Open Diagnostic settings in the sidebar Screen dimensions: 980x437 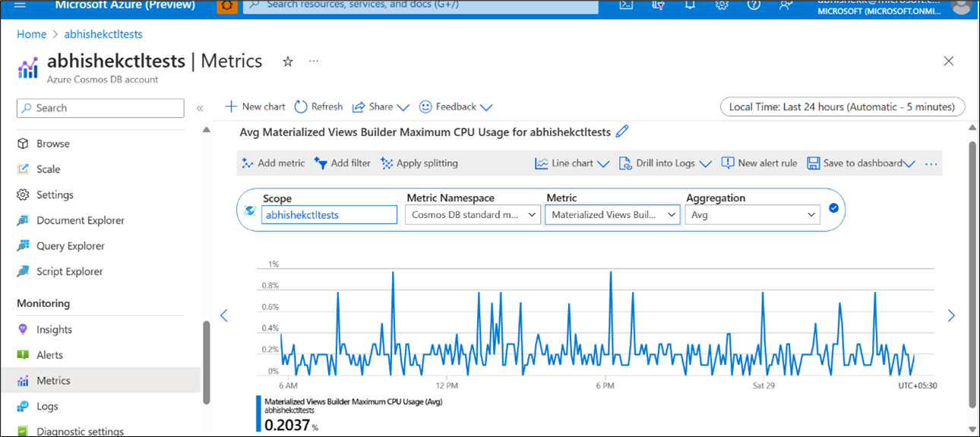tap(80, 431)
